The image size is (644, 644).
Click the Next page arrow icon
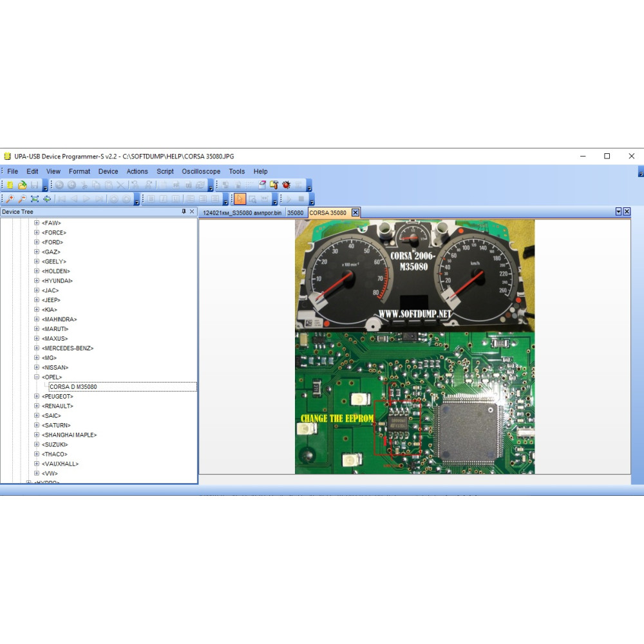pos(86,199)
